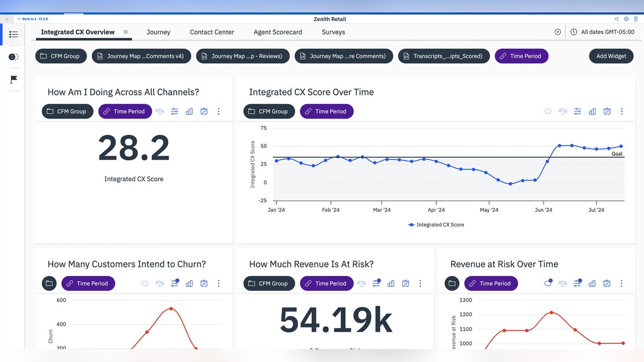Open kebab menu of How Much Revenue Is At Risk widget
This screenshot has height=362, width=644.
point(420,283)
